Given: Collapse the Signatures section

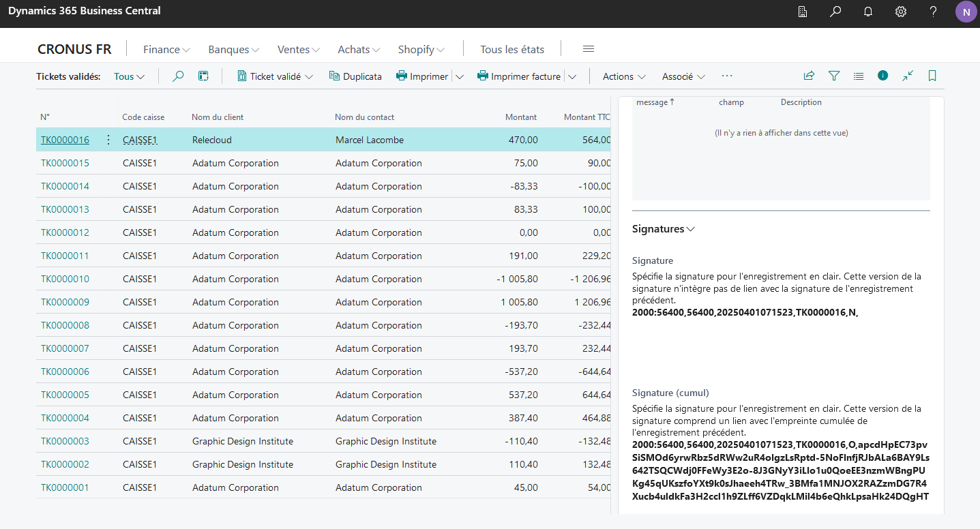Looking at the screenshot, I should click(664, 229).
